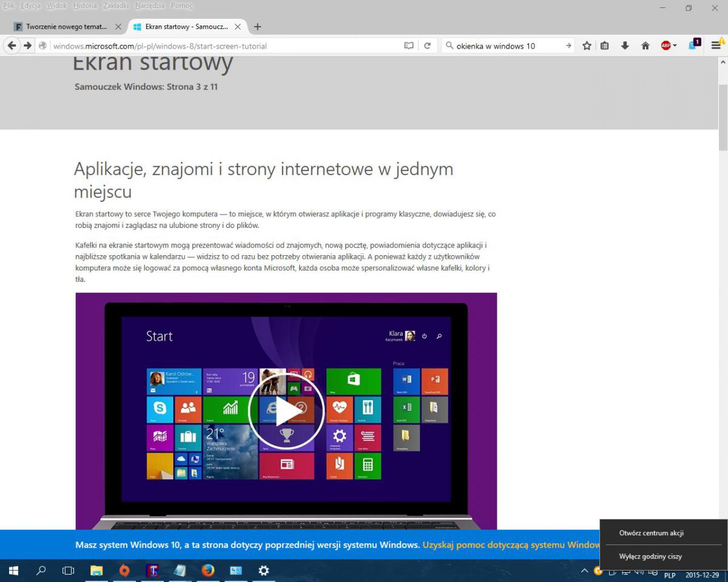Open the Narzędzia menu

point(151,5)
